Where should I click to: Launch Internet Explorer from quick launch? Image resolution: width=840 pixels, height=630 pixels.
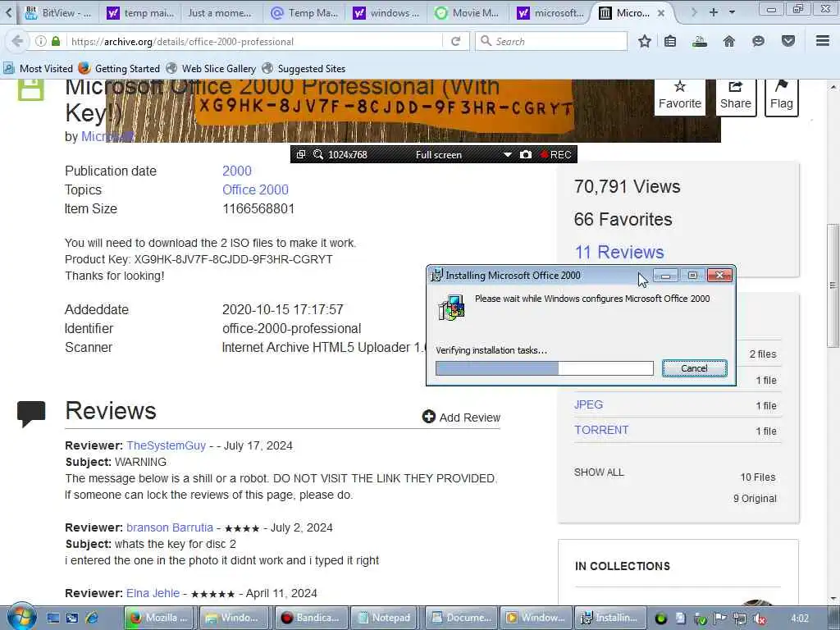(92, 618)
